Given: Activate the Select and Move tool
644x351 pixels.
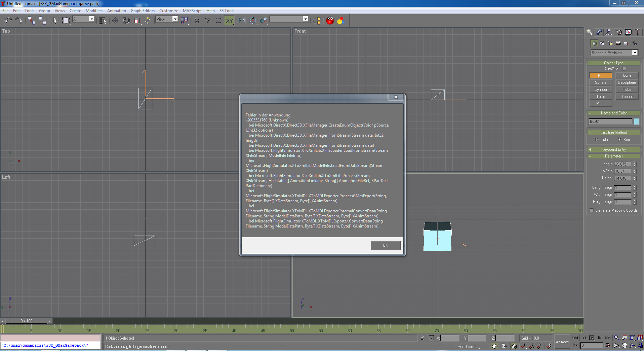Looking at the screenshot, I should coord(116,21).
